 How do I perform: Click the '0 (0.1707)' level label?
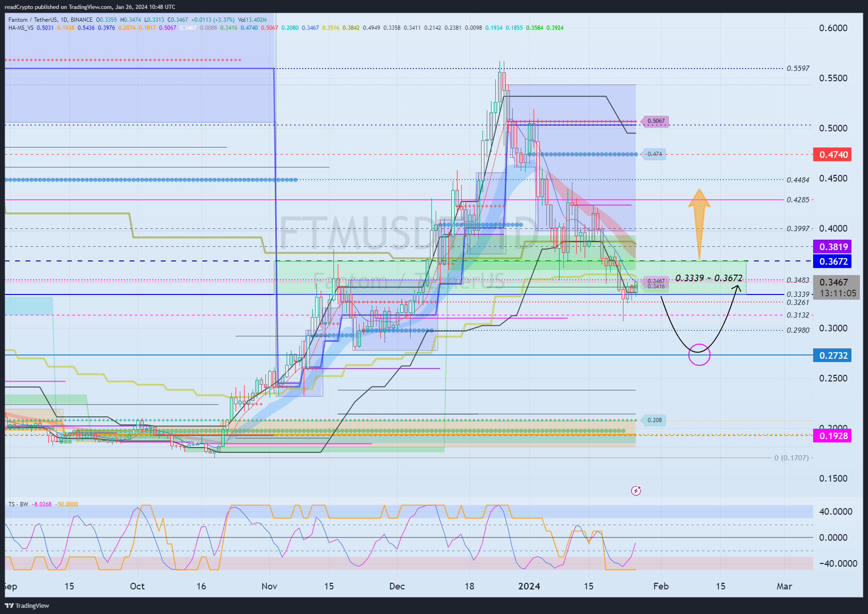pos(791,458)
